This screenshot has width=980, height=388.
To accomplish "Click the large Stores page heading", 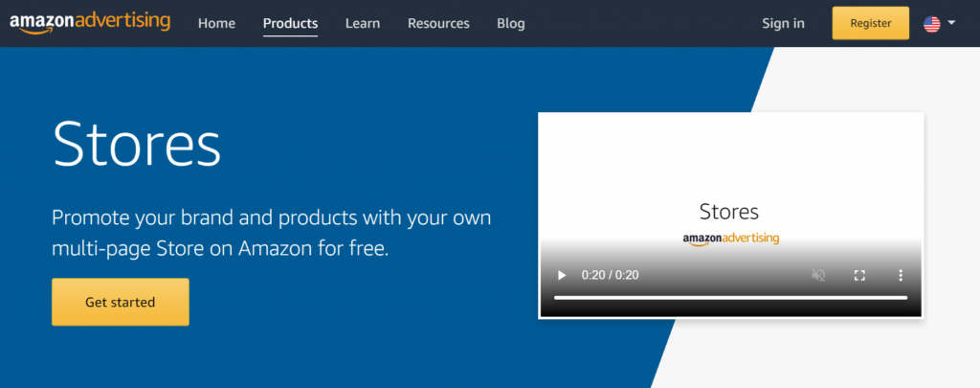I will click(137, 145).
